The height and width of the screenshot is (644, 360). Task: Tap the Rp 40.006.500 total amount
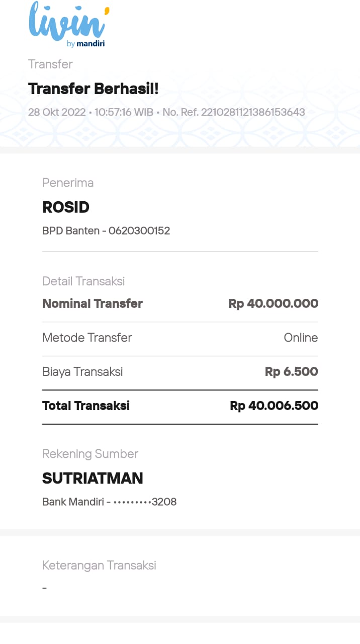(274, 406)
